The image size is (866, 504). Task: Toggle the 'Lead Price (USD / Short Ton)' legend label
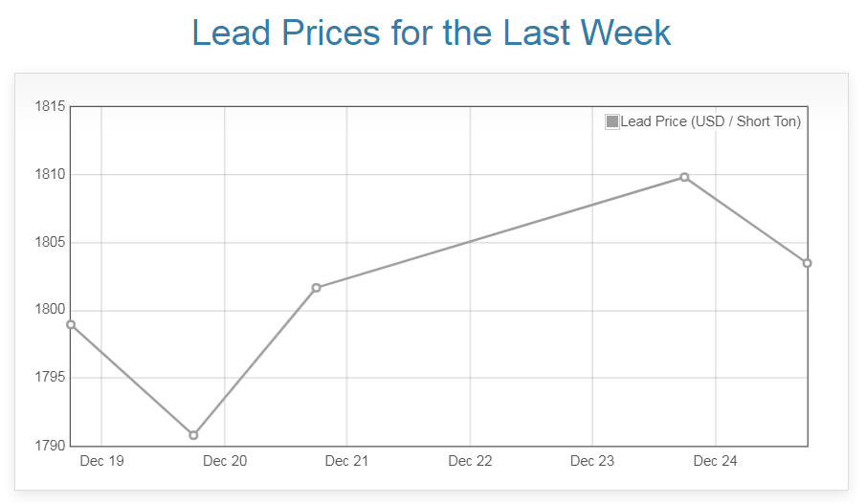coord(710,121)
